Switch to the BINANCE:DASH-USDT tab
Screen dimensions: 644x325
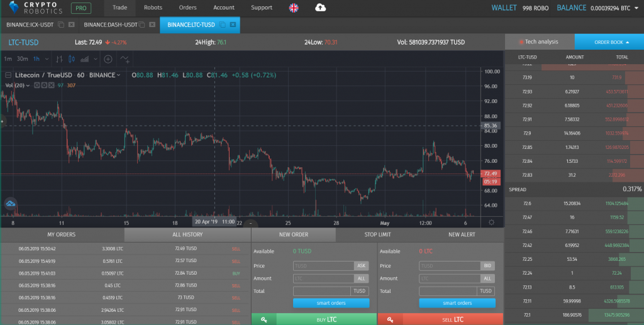(x=111, y=25)
